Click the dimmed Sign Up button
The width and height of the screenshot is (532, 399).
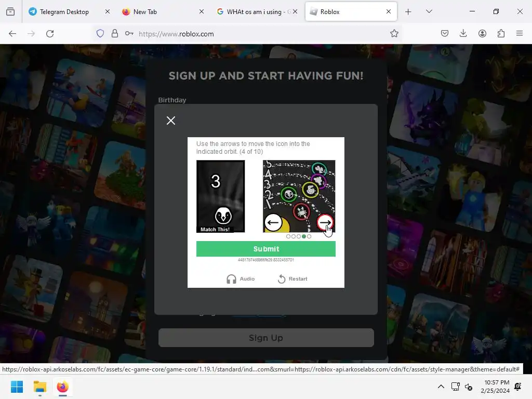pyautogui.click(x=266, y=338)
